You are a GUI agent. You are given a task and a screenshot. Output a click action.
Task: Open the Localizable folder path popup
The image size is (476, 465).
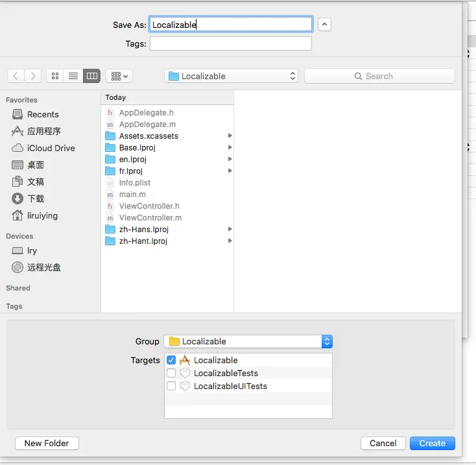point(231,76)
